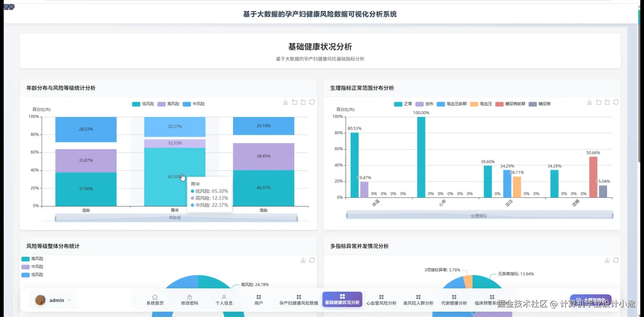Screen dimensions: 644x317
Task: Click the 80.53% 体温 bar
Action: (354, 165)
